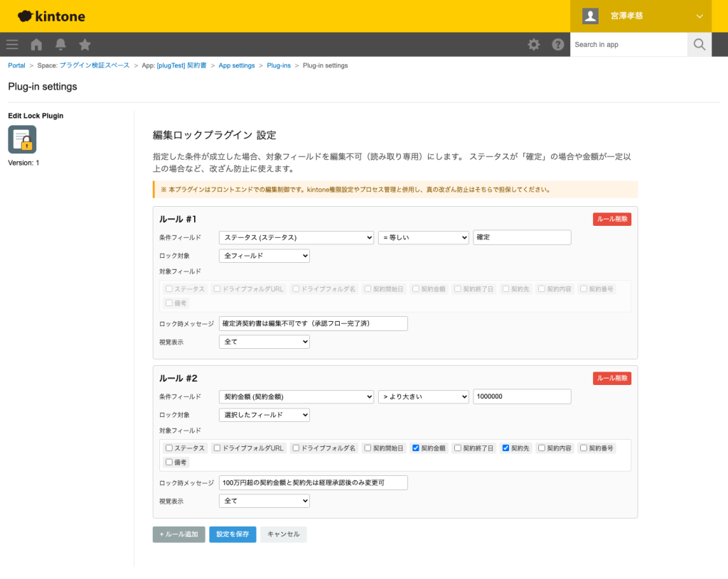Viewport: 728px width, 579px height.
Task: Open the bookmarks star icon
Action: coord(85,45)
